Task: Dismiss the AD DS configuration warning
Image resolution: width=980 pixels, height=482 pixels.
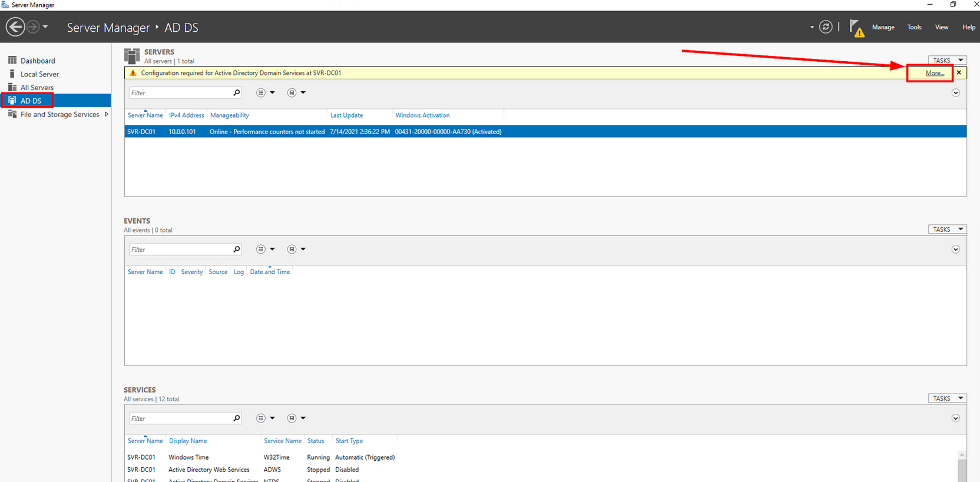Action: coord(959,72)
